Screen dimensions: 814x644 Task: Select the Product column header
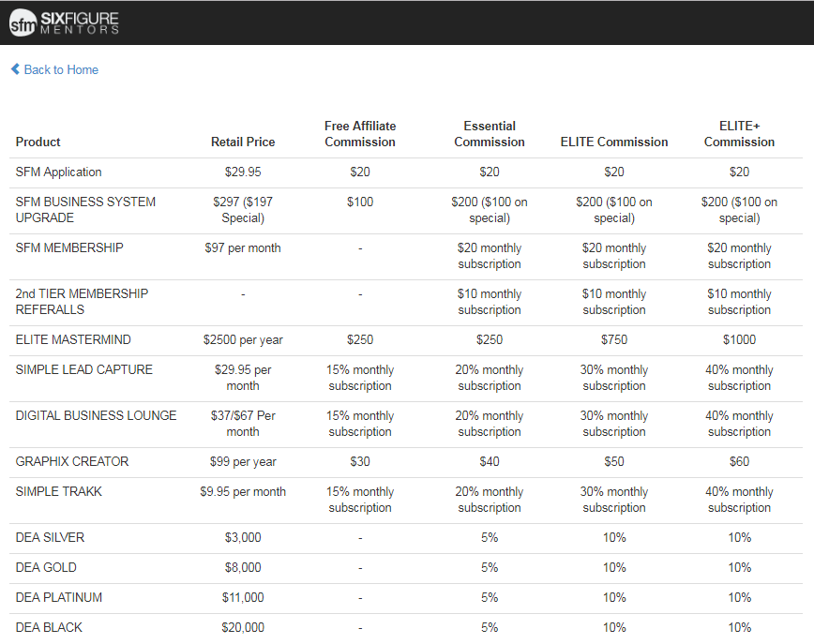pos(38,142)
